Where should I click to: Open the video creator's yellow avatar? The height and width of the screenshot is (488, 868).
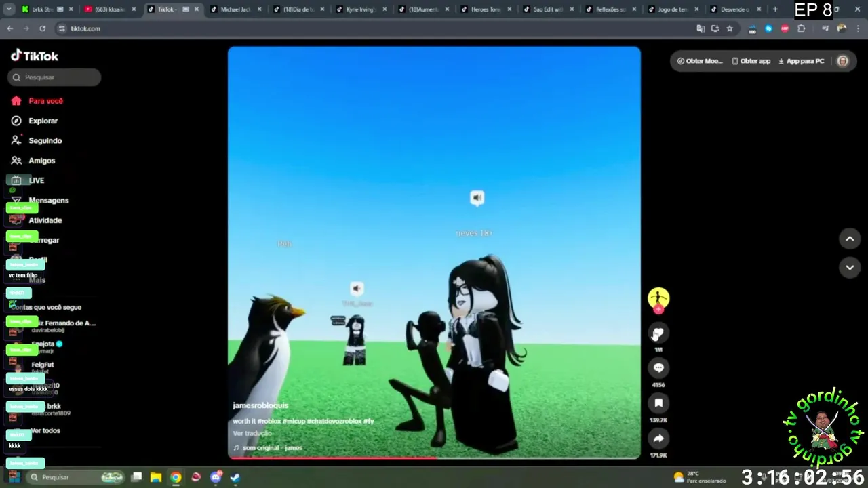click(658, 298)
